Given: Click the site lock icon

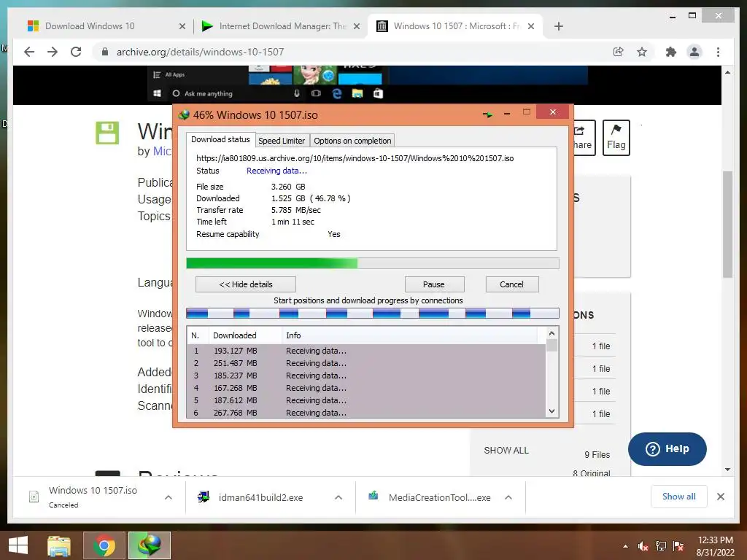Looking at the screenshot, I should [x=105, y=52].
